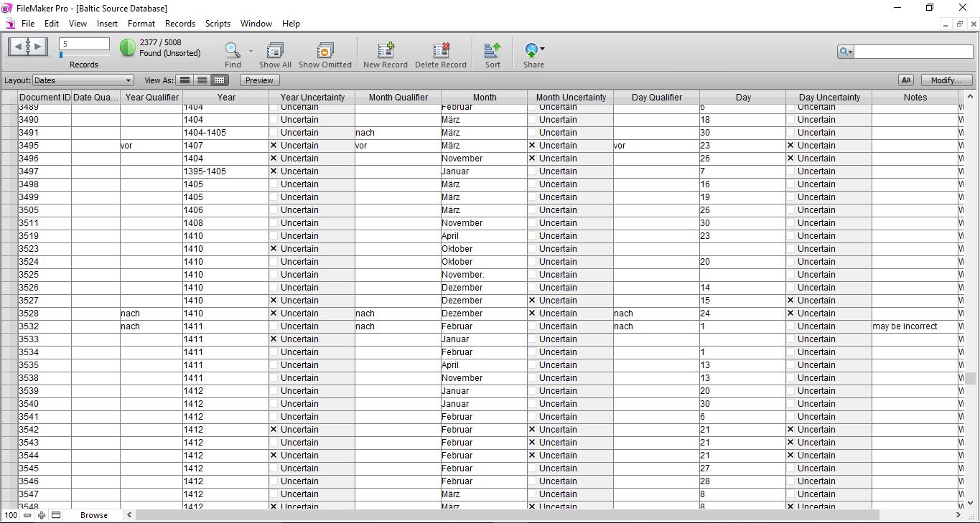
Task: Check Year Uncertainty for record 3490
Action: pos(274,120)
